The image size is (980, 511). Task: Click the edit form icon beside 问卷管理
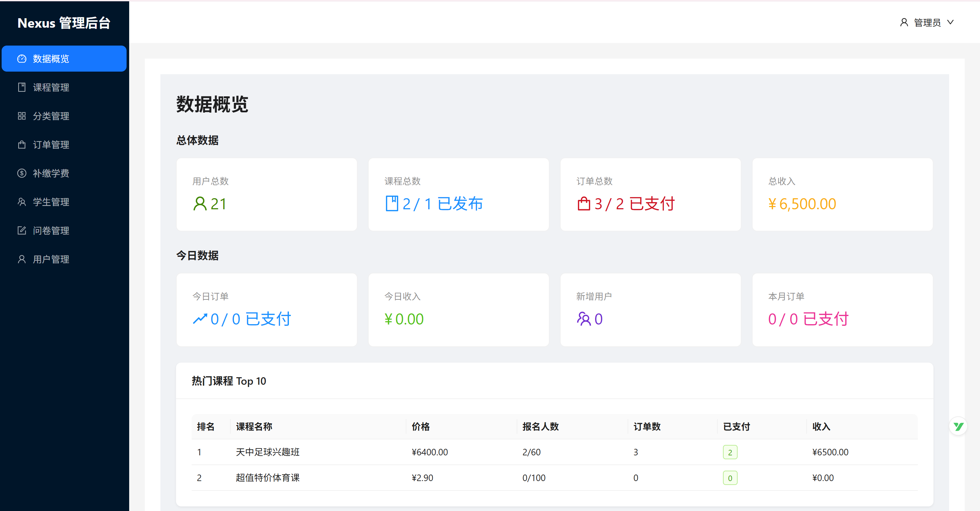click(x=22, y=230)
